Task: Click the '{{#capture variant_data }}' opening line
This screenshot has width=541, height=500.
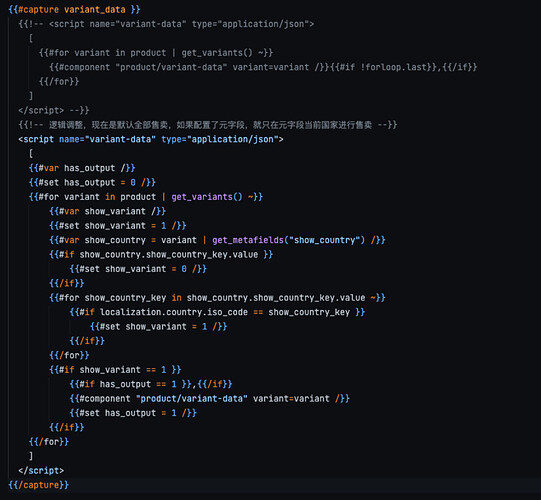Action: pos(74,9)
